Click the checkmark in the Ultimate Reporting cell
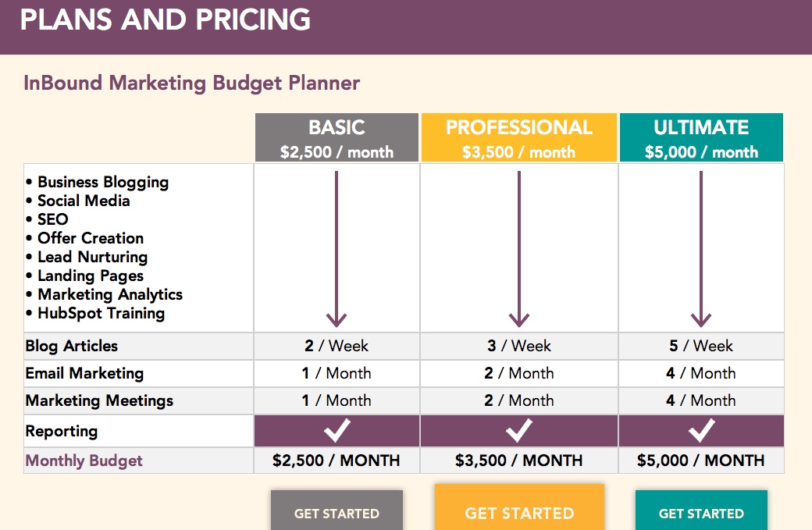Screen dimensions: 812x530 [700, 430]
